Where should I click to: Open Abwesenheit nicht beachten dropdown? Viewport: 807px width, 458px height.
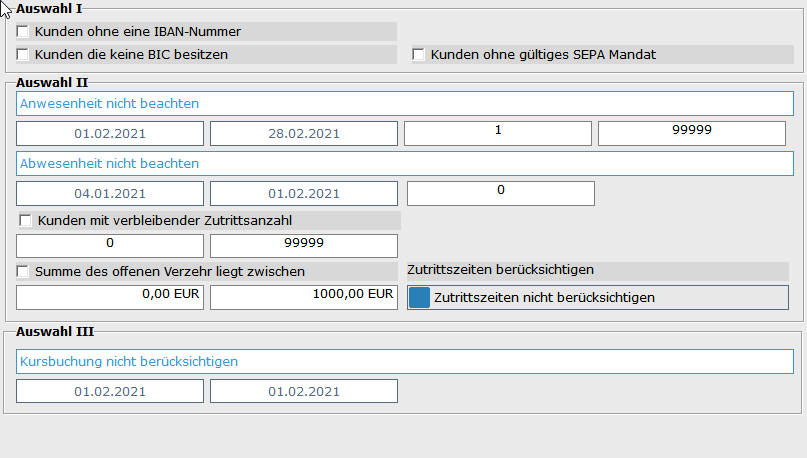[405, 164]
